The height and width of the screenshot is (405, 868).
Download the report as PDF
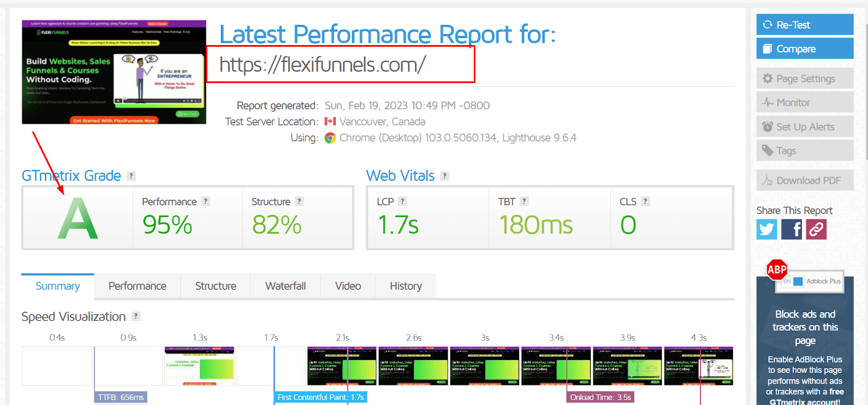(805, 180)
